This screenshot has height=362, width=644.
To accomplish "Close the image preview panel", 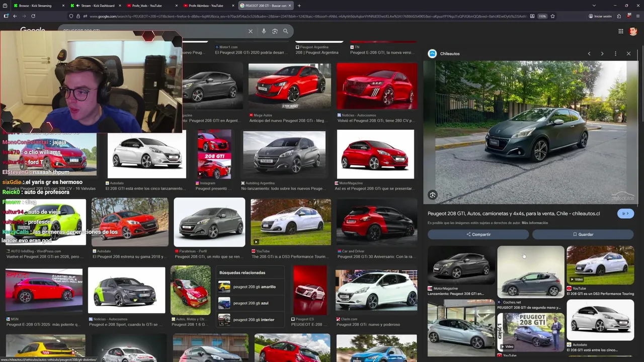I will pos(628,53).
